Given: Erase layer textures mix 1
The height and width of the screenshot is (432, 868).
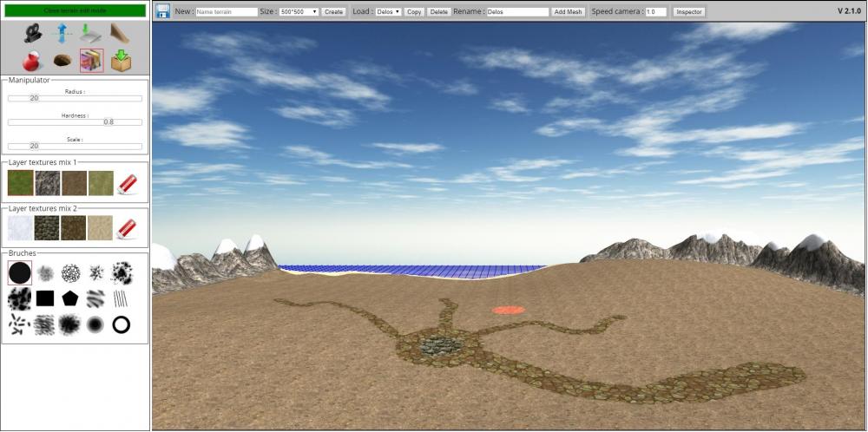Looking at the screenshot, I should [x=127, y=183].
